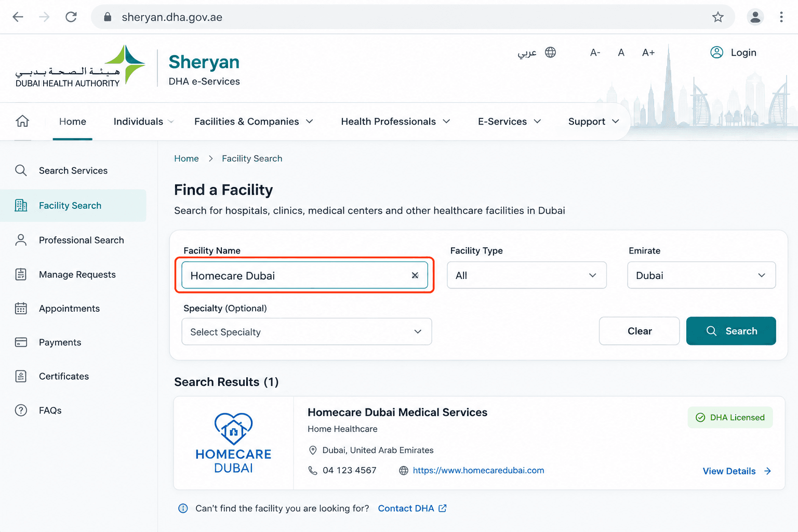798x532 pixels.
Task: Open the homecaredubai.com website link
Action: click(x=478, y=470)
